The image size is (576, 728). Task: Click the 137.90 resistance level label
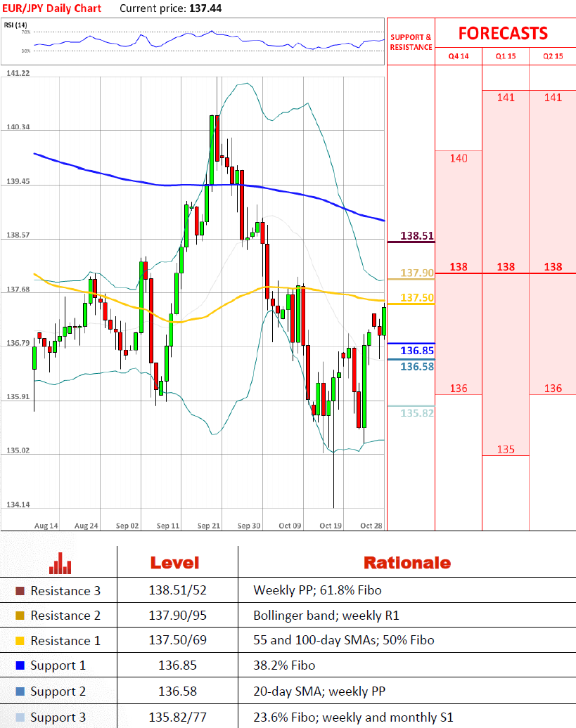pyautogui.click(x=416, y=273)
